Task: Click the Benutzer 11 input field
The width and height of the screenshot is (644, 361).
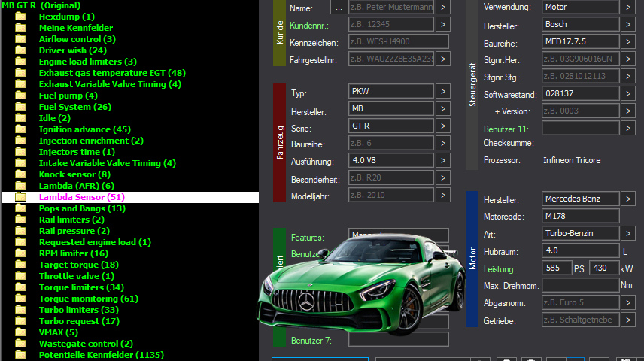Action: click(581, 128)
